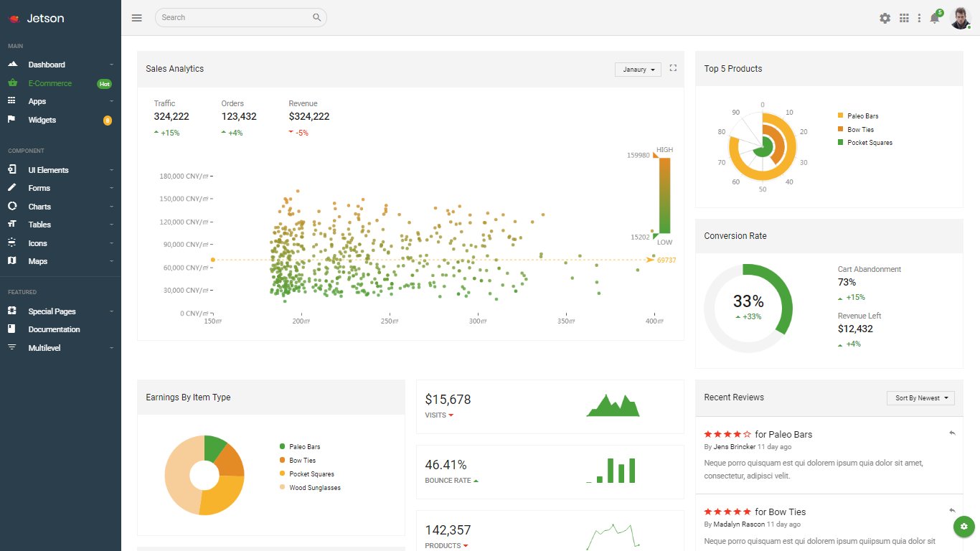Open the Special Pages menu item
The height and width of the screenshot is (551, 980).
(60, 311)
